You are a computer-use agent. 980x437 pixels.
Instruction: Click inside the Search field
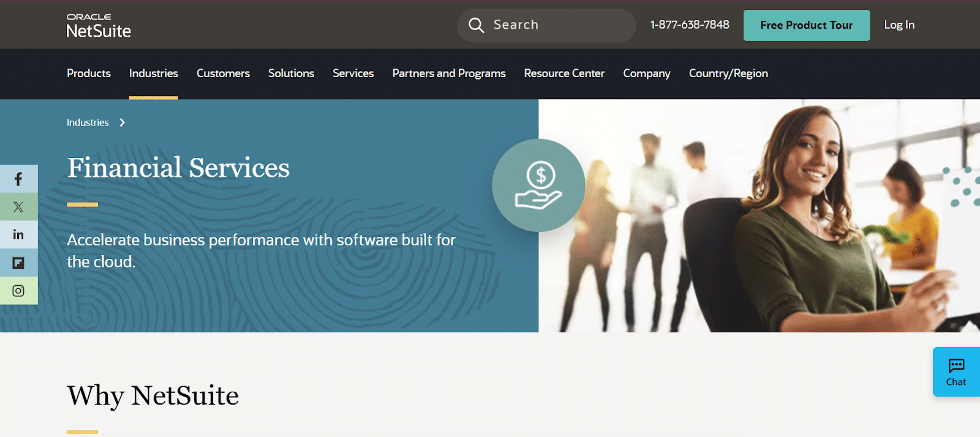pyautogui.click(x=557, y=25)
